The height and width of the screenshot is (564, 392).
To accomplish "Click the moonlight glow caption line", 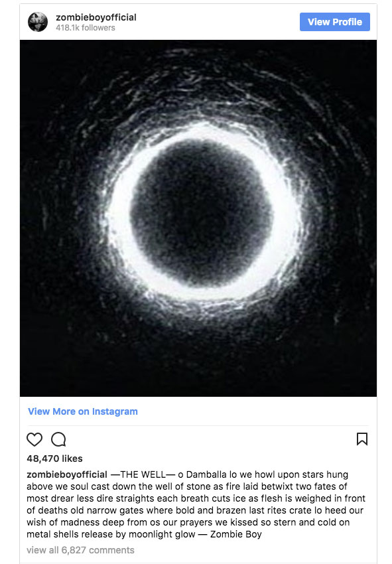I will [144, 534].
